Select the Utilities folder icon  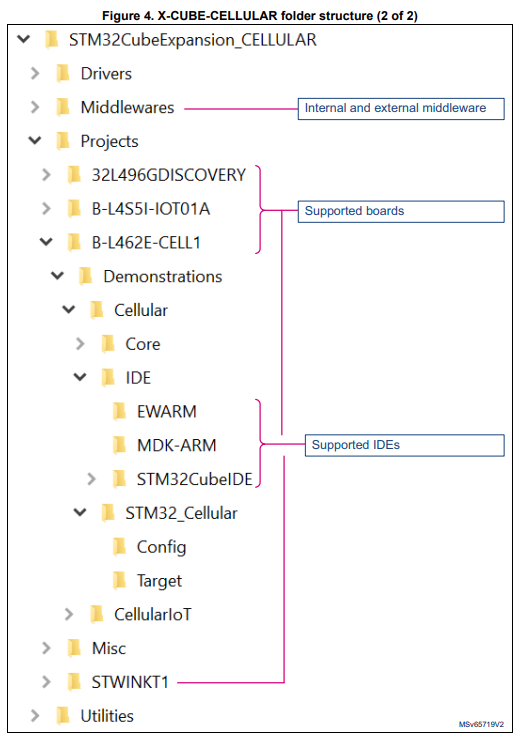(x=63, y=716)
